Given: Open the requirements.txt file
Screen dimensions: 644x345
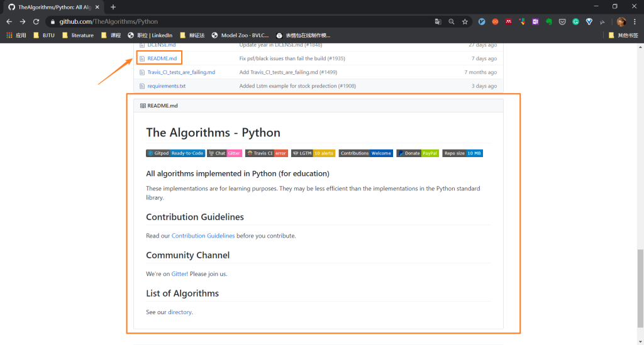Looking at the screenshot, I should point(166,86).
